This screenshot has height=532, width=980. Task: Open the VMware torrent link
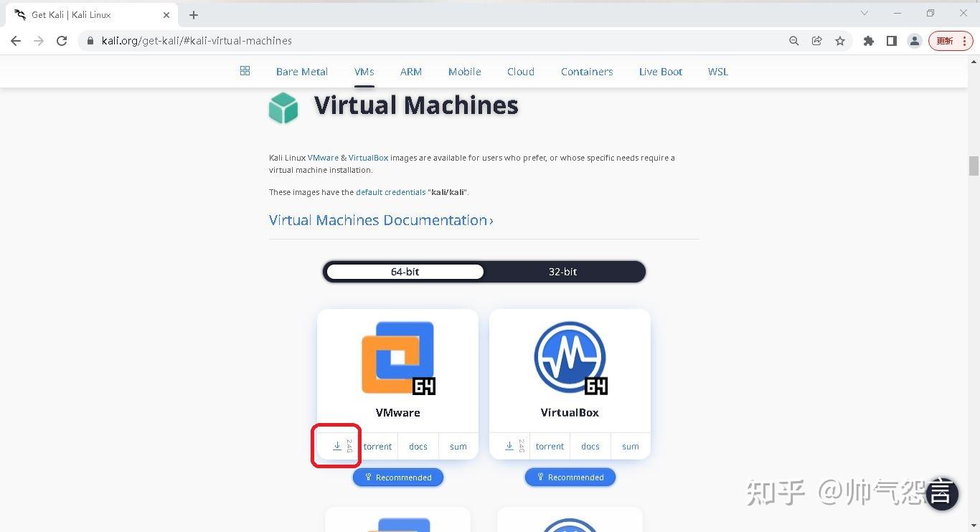(x=378, y=446)
